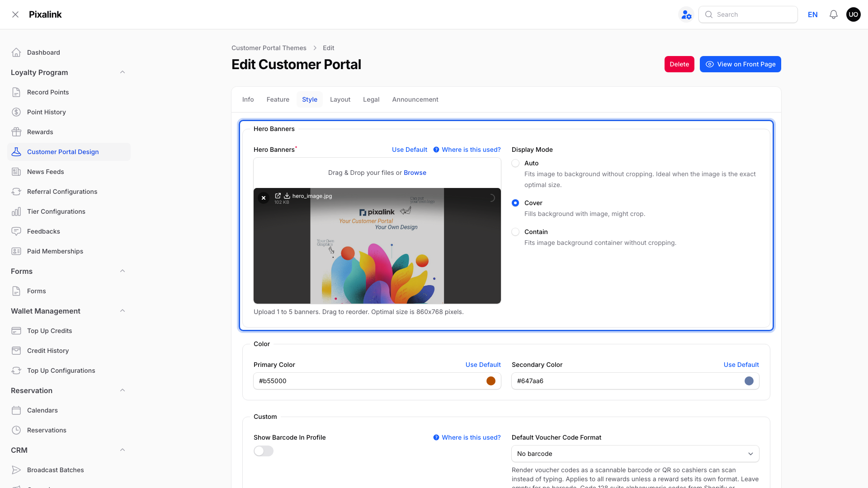Open the UO profile avatar

point(854,14)
